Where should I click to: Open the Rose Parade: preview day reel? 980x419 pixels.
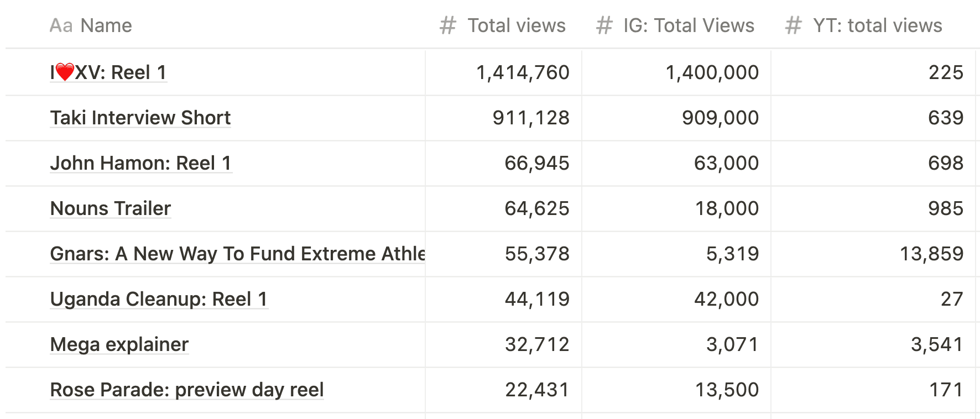[187, 390]
